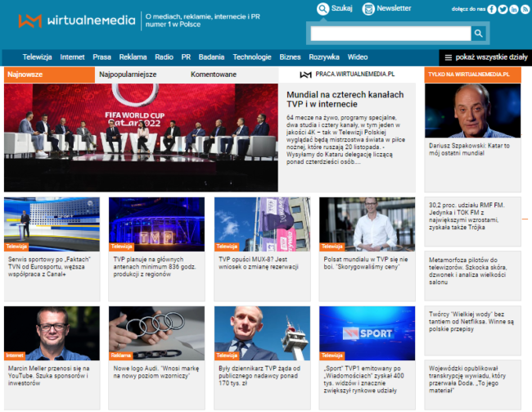
Task: Open the RSS feed icon
Action: coord(525,9)
